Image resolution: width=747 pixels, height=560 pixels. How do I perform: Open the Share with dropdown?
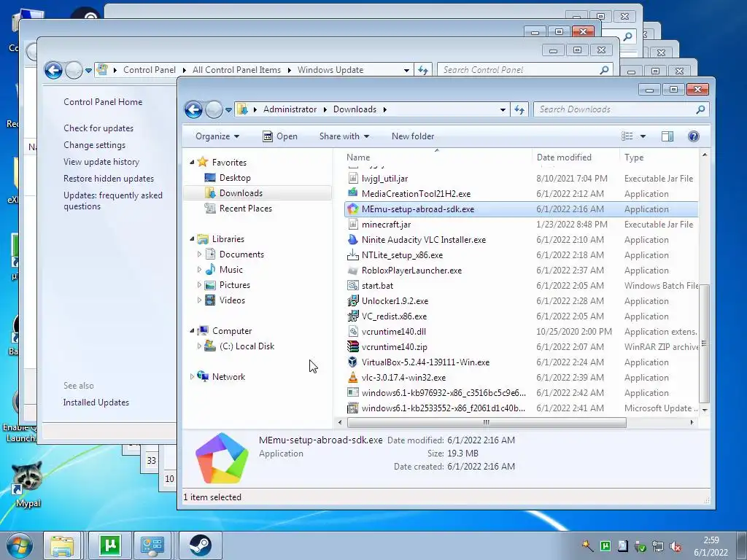pyautogui.click(x=344, y=136)
